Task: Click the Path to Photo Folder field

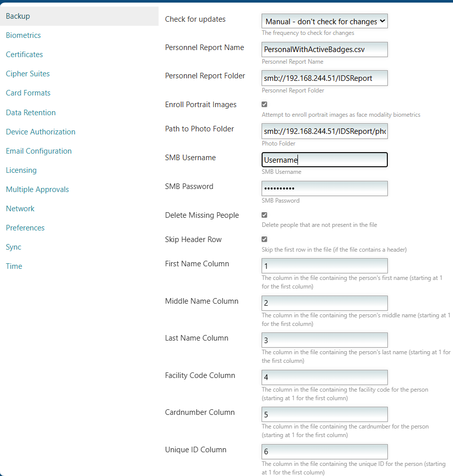Action: (324, 131)
